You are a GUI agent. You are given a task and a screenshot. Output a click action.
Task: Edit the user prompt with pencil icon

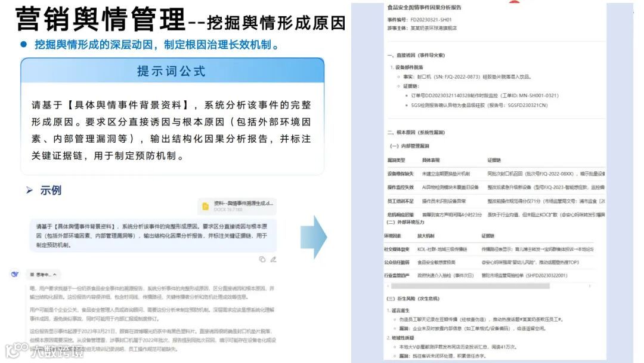coord(273,259)
